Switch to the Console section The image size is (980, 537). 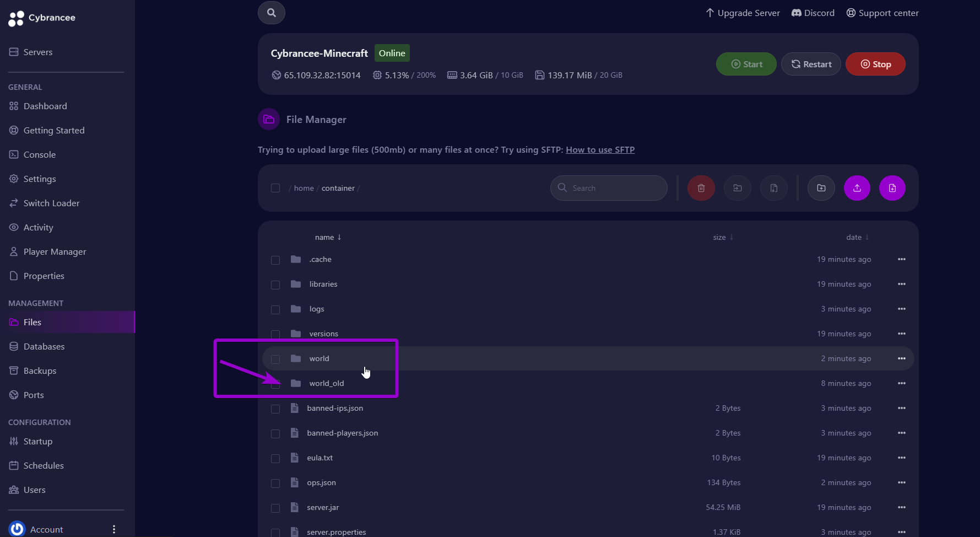(39, 154)
